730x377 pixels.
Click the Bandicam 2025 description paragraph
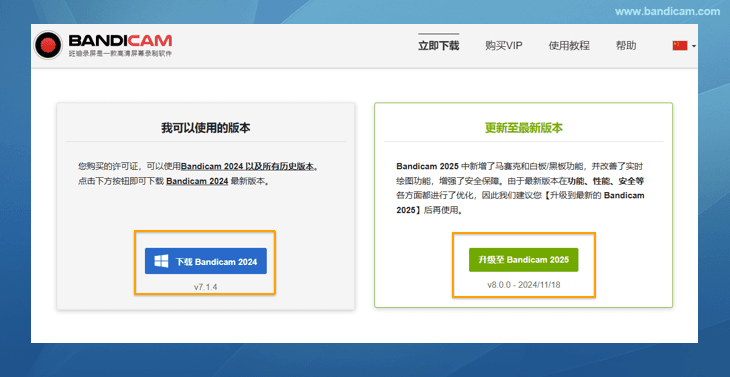pyautogui.click(x=520, y=188)
